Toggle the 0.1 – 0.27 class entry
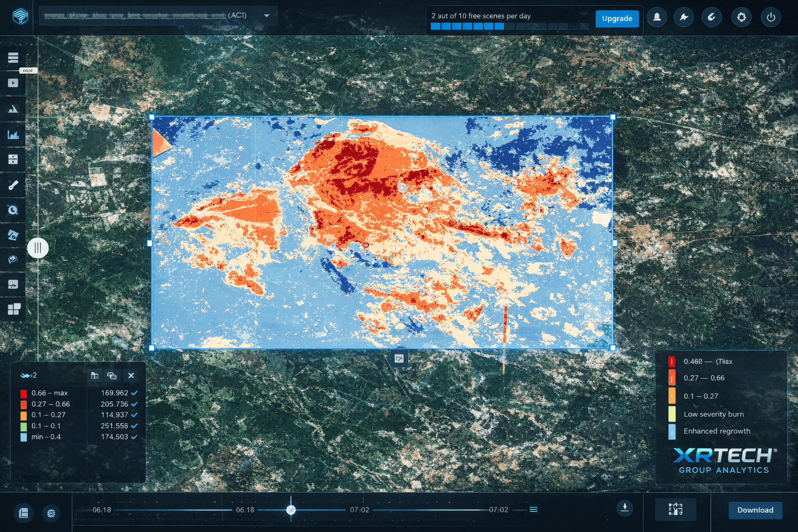 (x=135, y=415)
